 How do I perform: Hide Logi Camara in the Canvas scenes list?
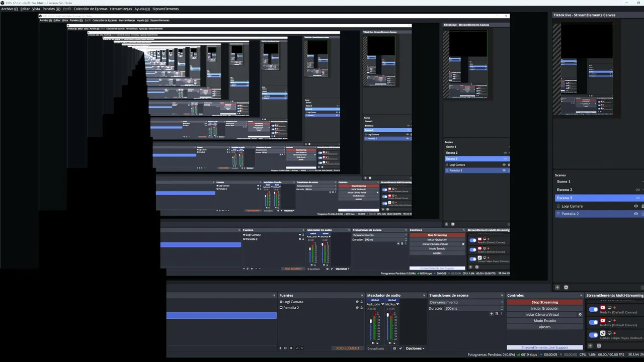tap(636, 206)
